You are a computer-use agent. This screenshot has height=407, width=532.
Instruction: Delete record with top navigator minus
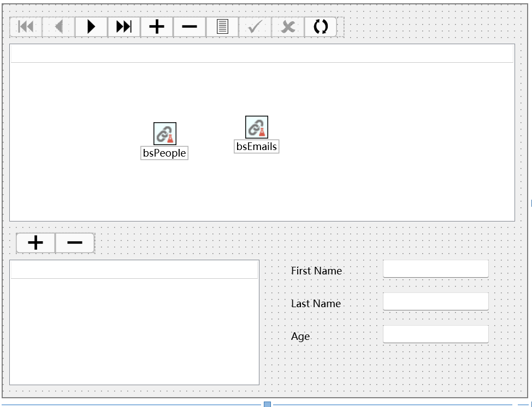coord(190,26)
